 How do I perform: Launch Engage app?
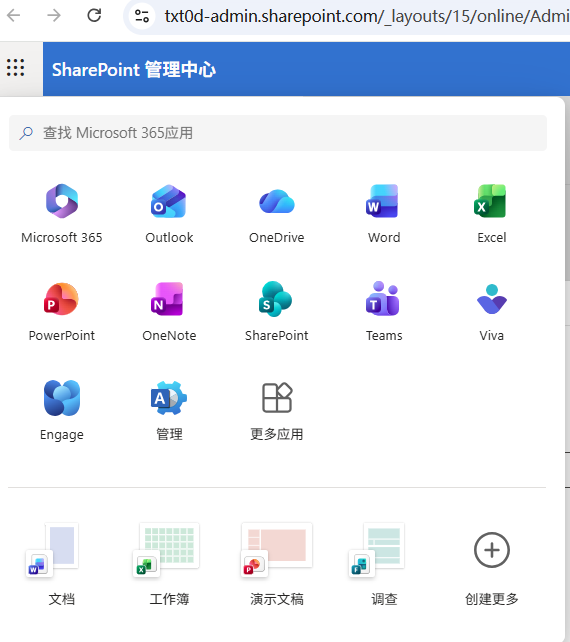pyautogui.click(x=62, y=410)
